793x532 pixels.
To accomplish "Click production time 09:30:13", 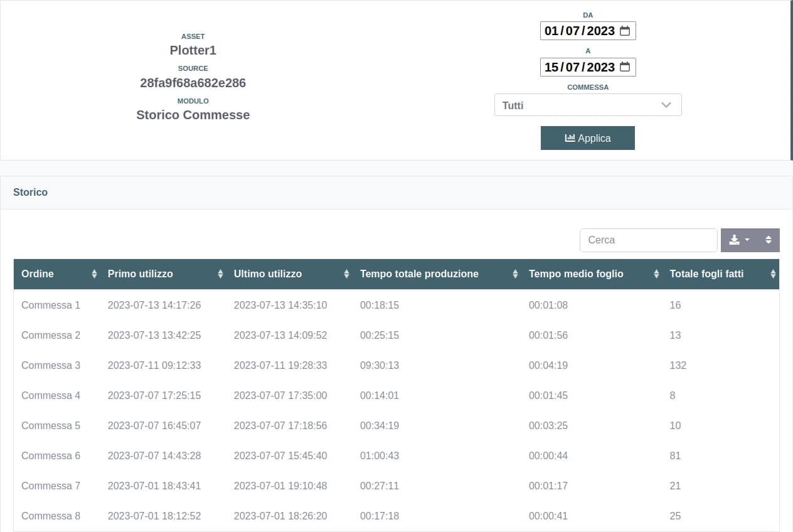I will (380, 365).
